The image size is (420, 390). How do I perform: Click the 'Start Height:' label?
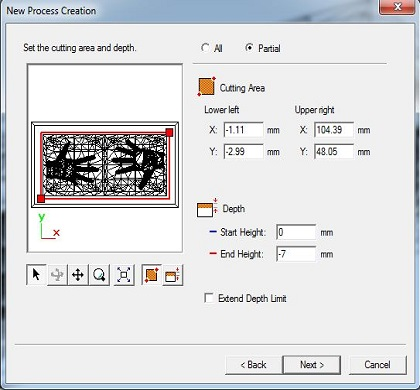point(243,232)
